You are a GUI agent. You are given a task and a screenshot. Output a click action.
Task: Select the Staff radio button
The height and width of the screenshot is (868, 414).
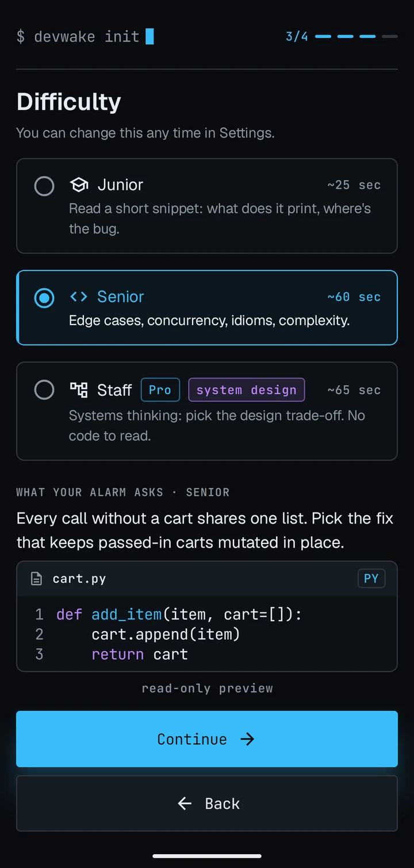coord(44,390)
